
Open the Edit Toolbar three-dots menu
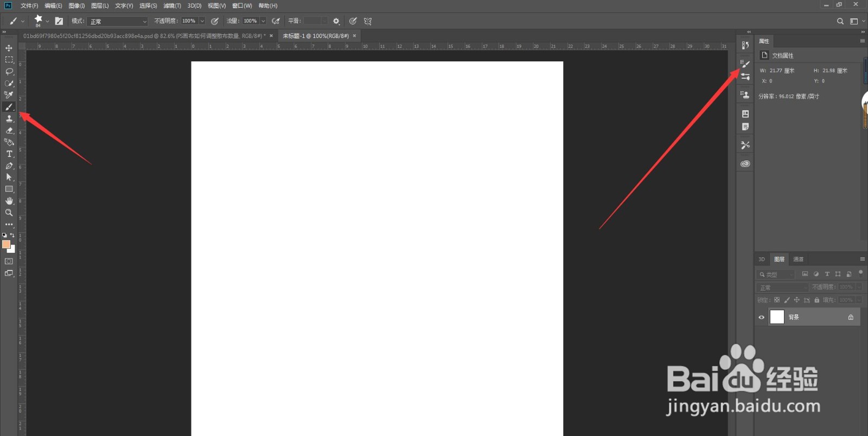tap(9, 224)
